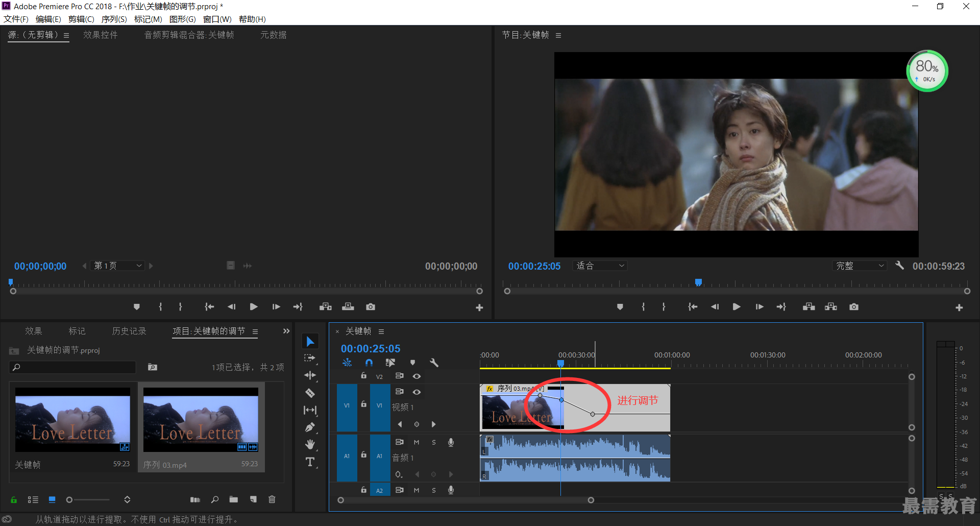Click find magnifier in project panel
The width and height of the screenshot is (980, 526).
pos(215,499)
